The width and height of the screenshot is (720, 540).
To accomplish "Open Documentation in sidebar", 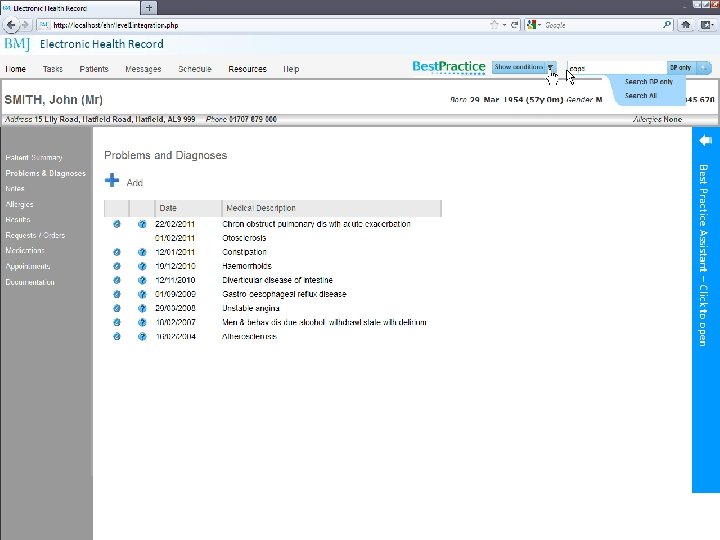I will pos(30,282).
